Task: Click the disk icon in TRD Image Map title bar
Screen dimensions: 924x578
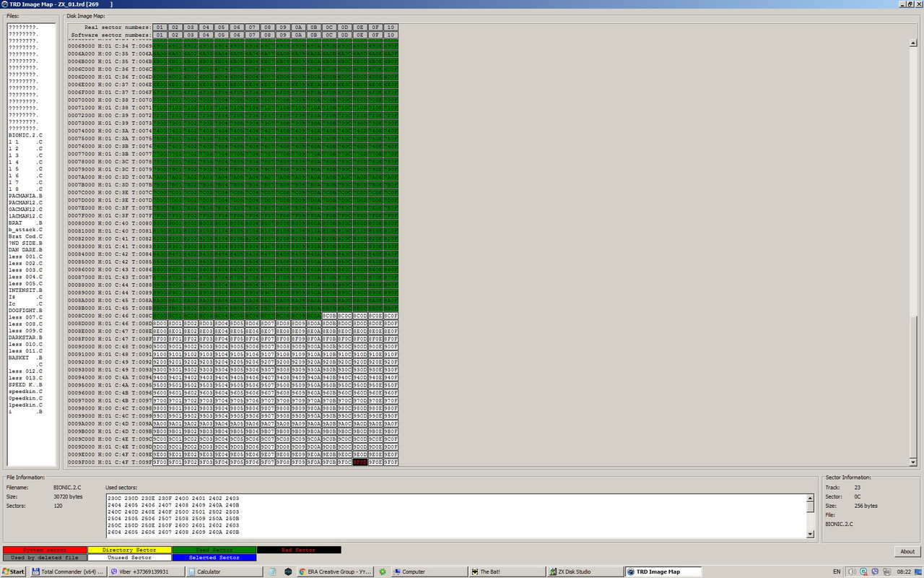Action: [x=5, y=4]
